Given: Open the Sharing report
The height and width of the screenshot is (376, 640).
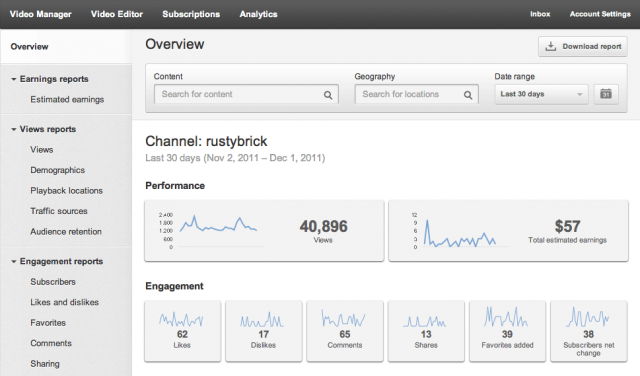Looking at the screenshot, I should (45, 364).
